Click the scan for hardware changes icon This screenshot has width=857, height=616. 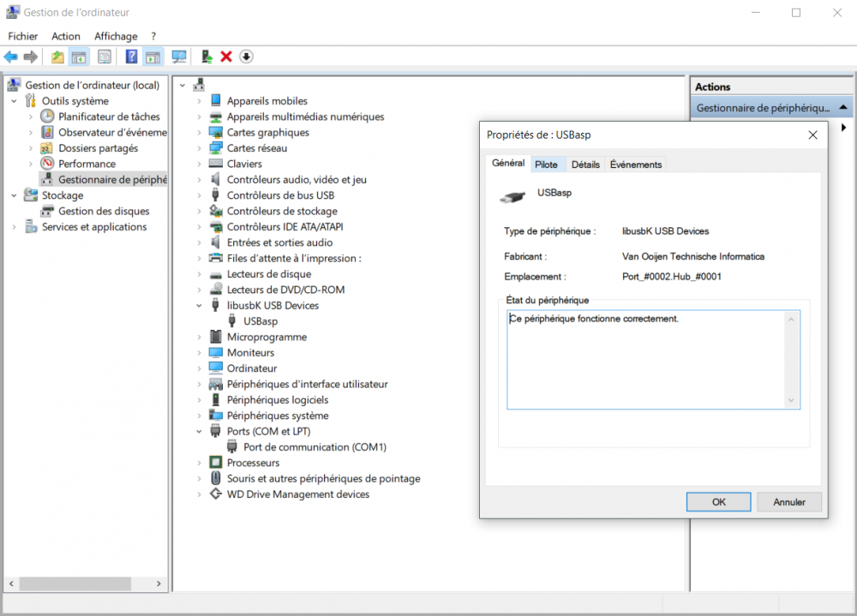click(x=179, y=57)
